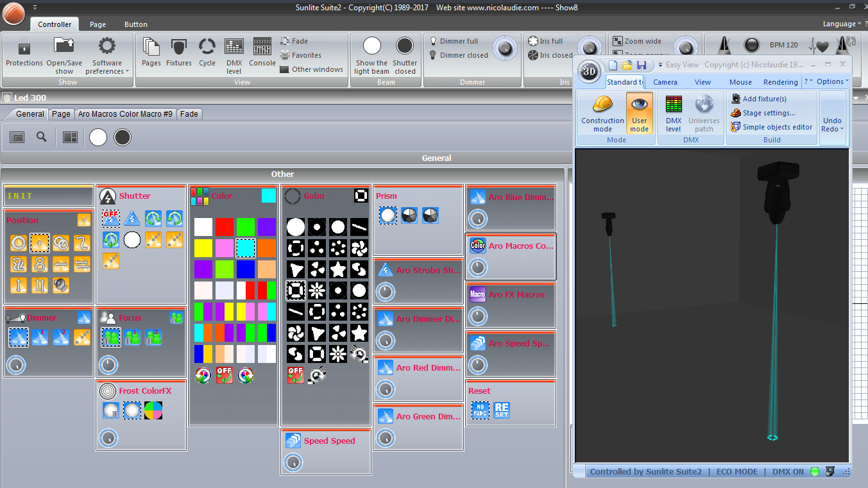This screenshot has width=868, height=488.
Task: Show the DMX level window in Controller ribbon
Action: click(234, 47)
